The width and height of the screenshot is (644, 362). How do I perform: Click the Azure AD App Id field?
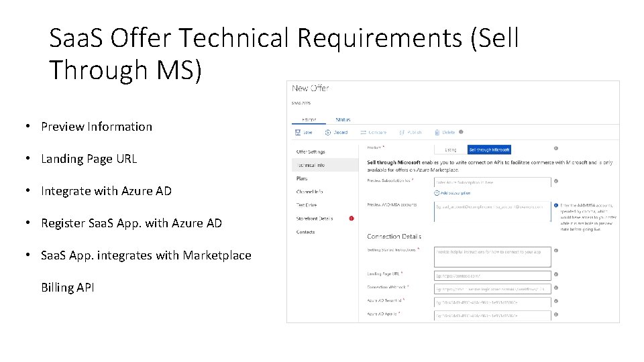coord(492,316)
